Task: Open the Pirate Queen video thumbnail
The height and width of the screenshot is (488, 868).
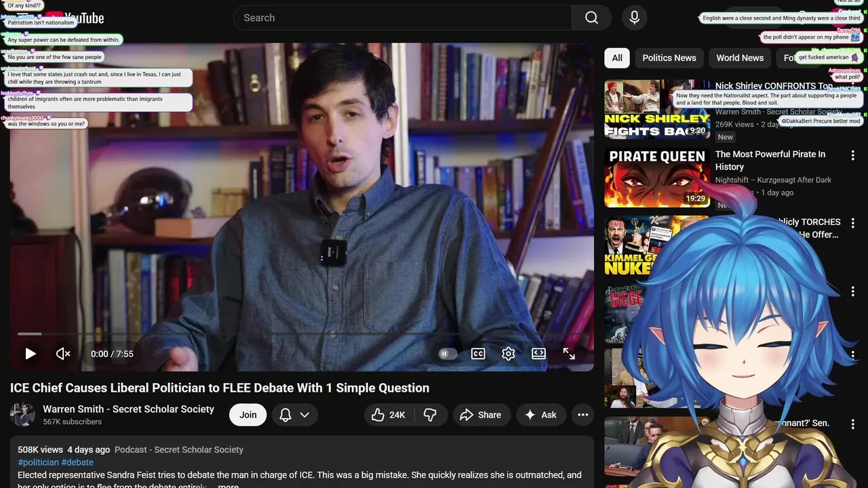Action: [x=657, y=178]
